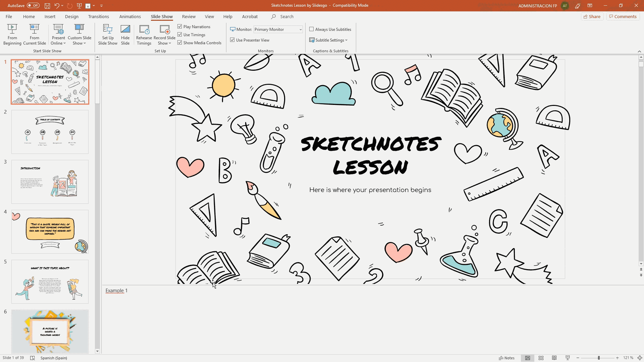
Task: Click the Share button
Action: coord(592,16)
